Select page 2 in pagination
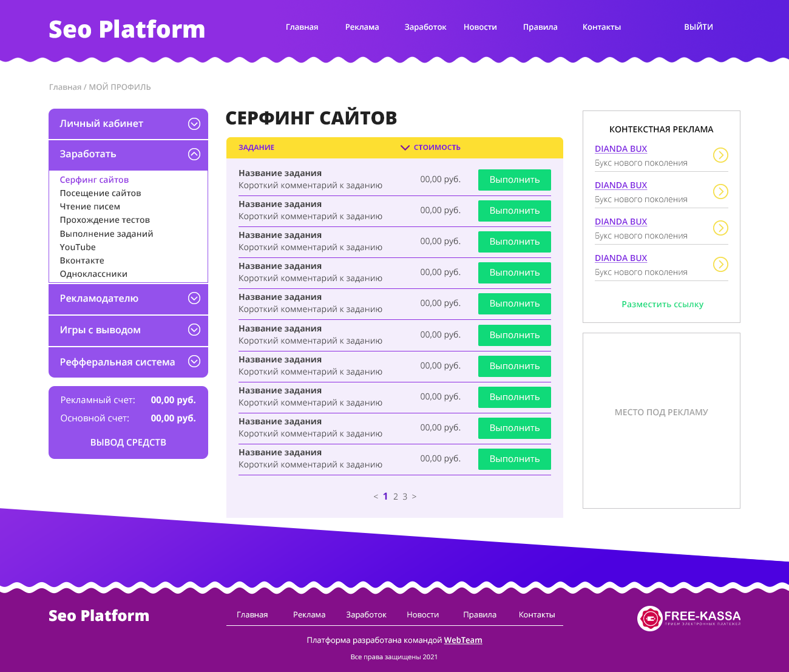 pyautogui.click(x=396, y=497)
